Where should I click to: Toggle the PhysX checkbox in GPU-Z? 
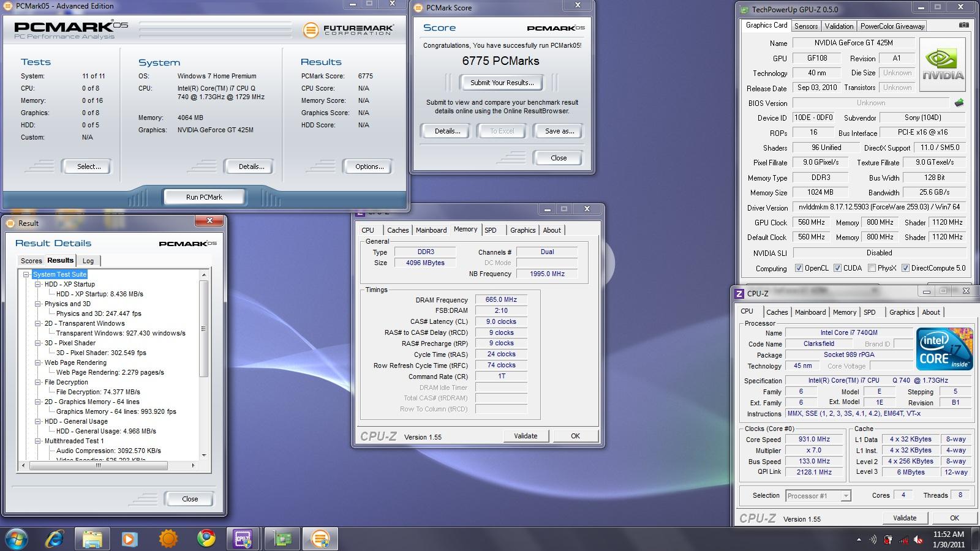[x=872, y=268]
